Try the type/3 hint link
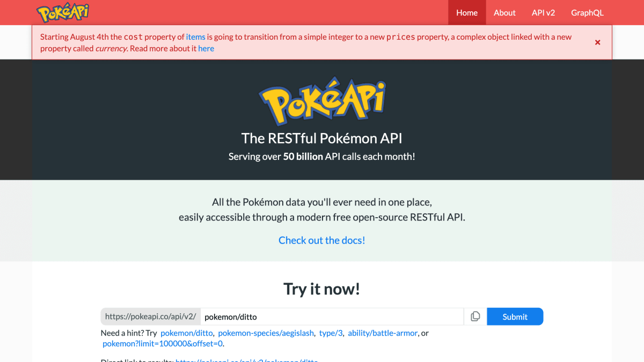644x362 pixels. pos(331,333)
